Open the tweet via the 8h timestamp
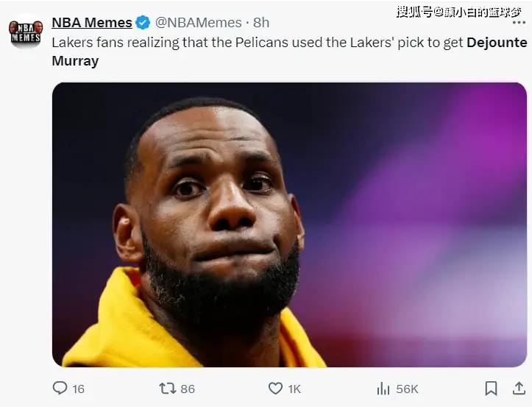Image resolution: width=532 pixels, height=407 pixels. pos(260,23)
